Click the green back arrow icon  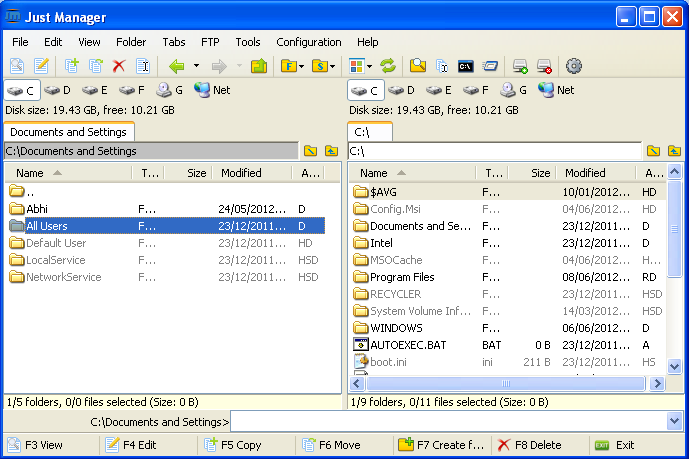pyautogui.click(x=177, y=66)
